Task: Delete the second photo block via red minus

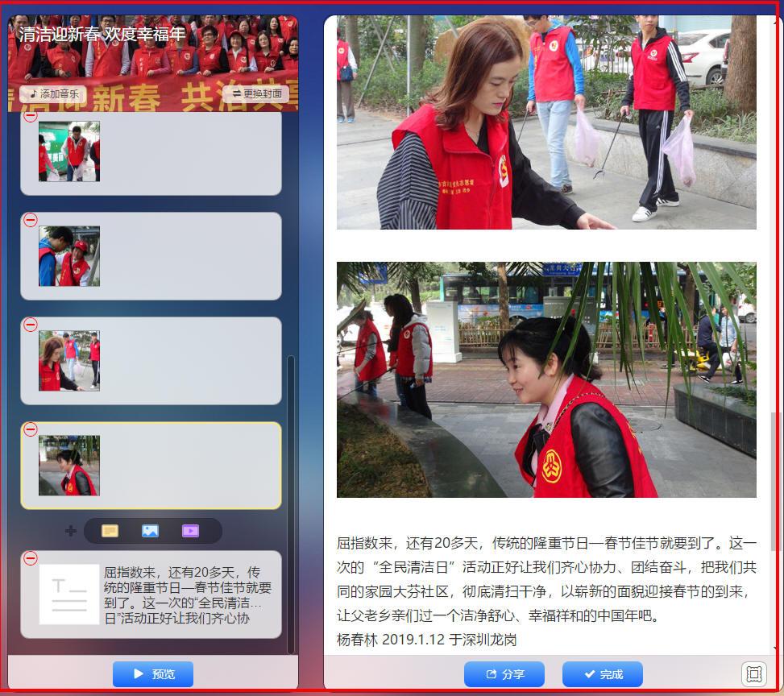Action: pos(30,220)
